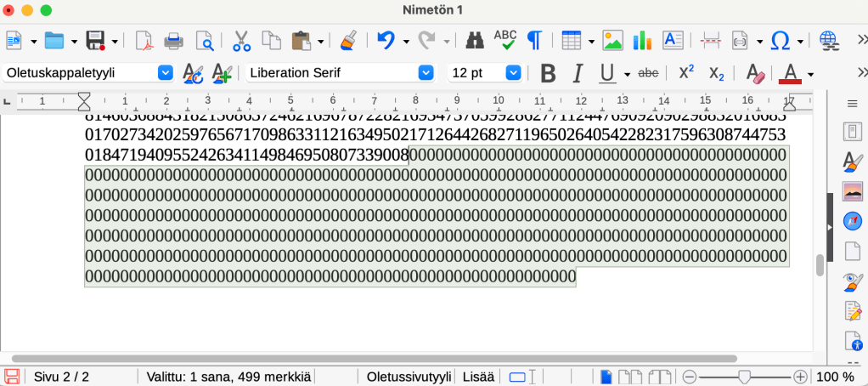Toggle Italic formatting

coord(578,73)
